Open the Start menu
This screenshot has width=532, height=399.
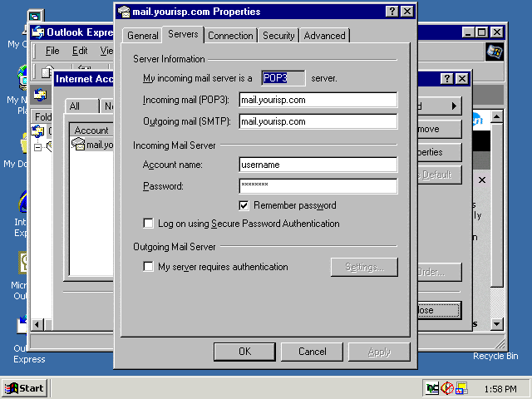pyautogui.click(x=24, y=388)
